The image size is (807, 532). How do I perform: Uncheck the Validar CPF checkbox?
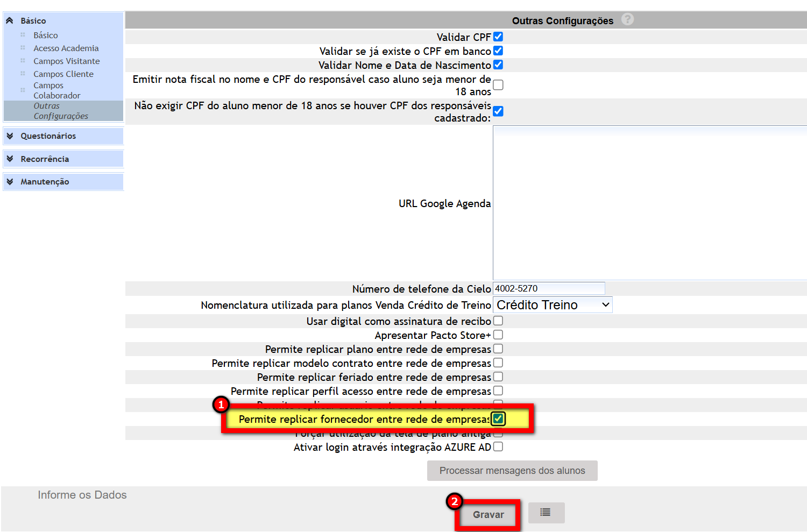coord(498,37)
